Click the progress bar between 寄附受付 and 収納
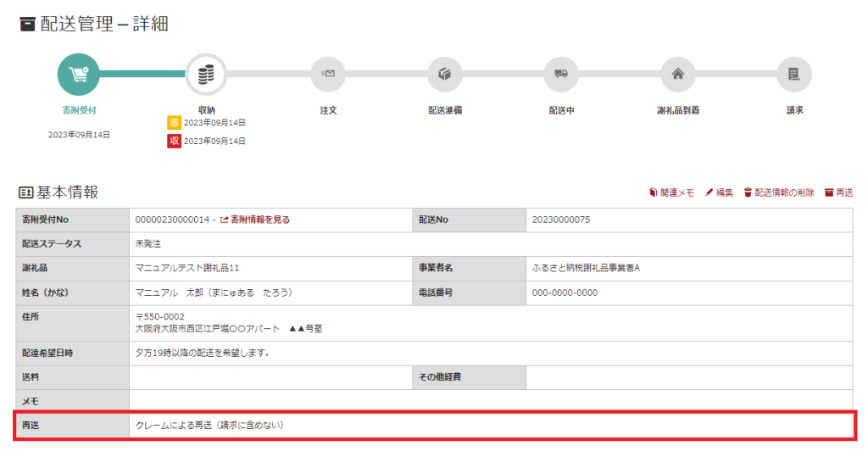 click(x=142, y=75)
